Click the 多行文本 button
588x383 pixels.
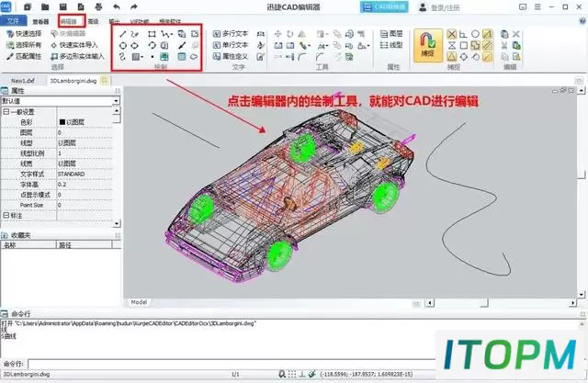click(x=231, y=34)
